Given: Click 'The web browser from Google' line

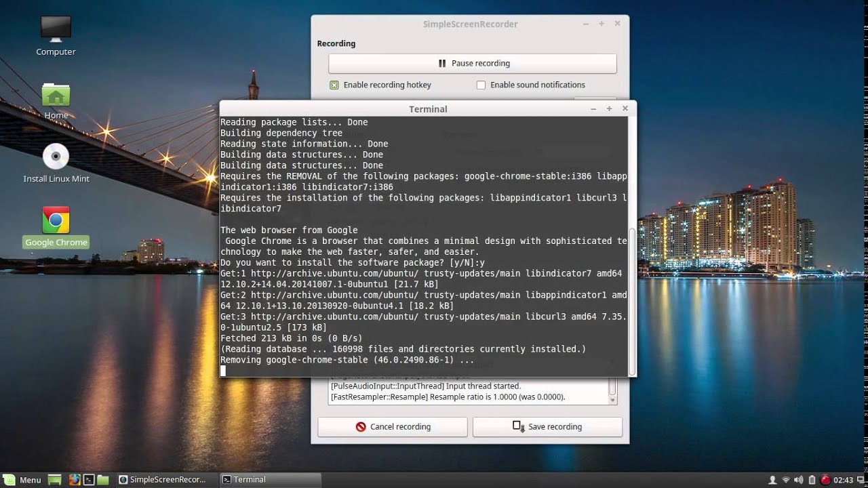Looking at the screenshot, I should click(x=289, y=230).
